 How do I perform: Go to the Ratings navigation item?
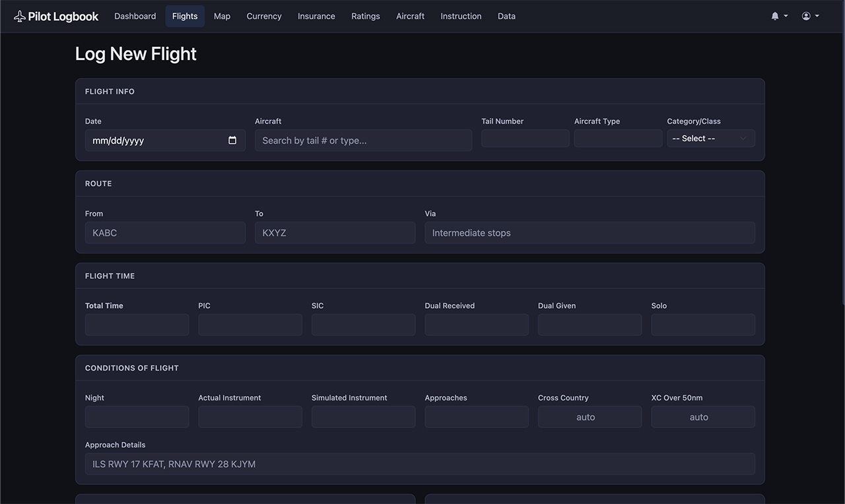tap(366, 16)
